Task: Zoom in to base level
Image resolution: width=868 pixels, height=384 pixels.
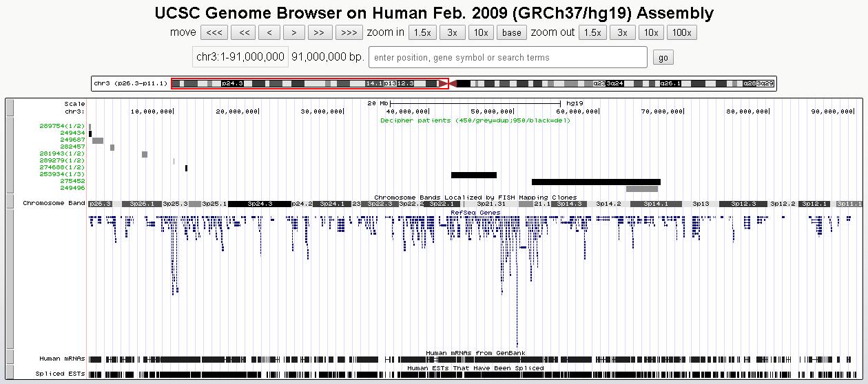Action: 512,32
